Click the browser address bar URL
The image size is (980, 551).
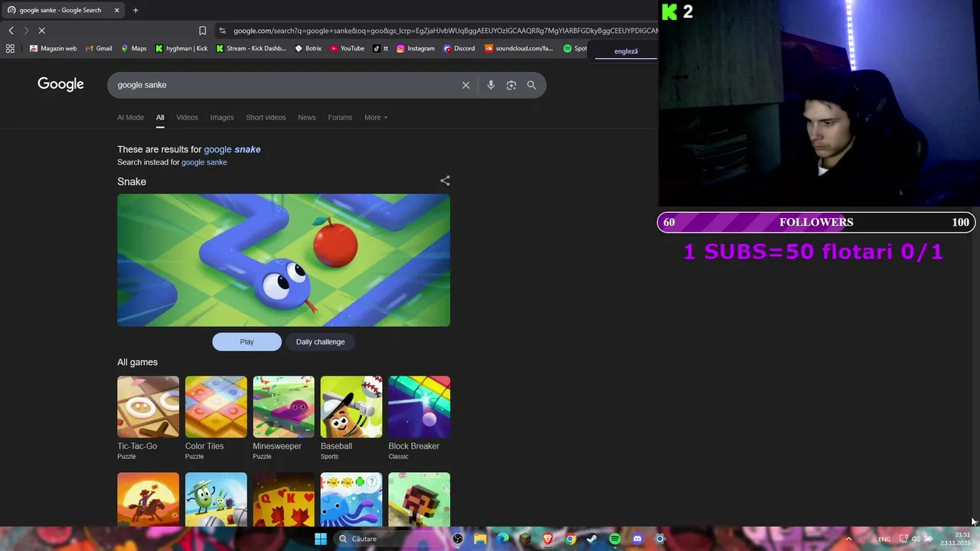pyautogui.click(x=444, y=31)
